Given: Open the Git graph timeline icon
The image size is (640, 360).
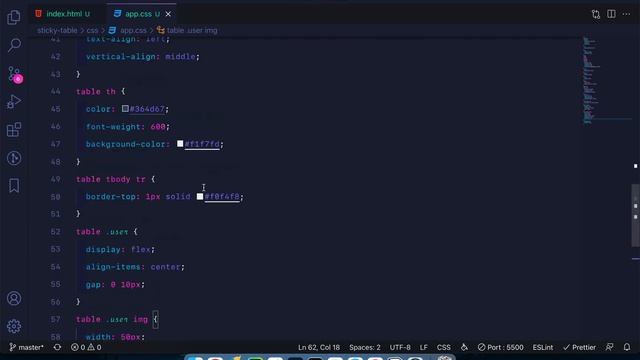Looking at the screenshot, I should (x=14, y=158).
